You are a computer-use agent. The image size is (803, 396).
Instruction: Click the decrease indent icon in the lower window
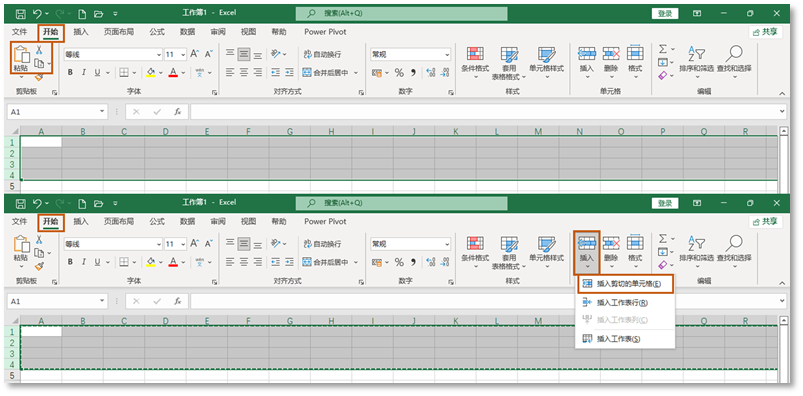[x=276, y=262]
